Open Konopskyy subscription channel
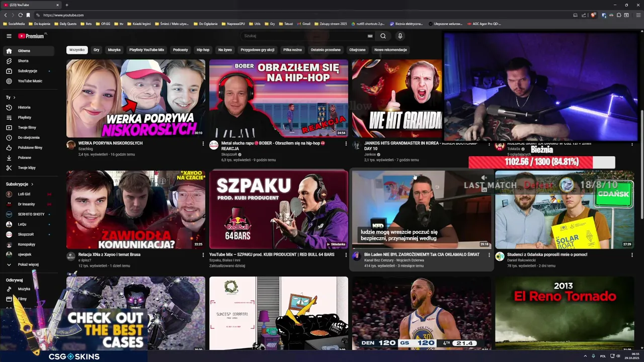The width and height of the screenshot is (644, 362). click(29, 244)
